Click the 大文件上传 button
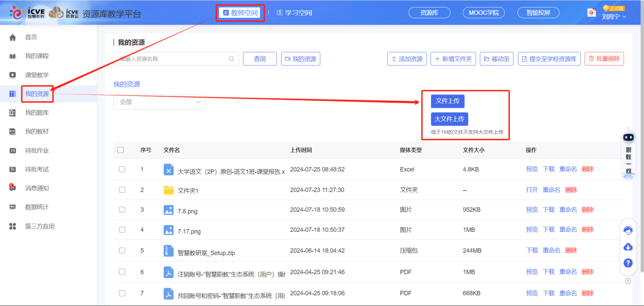Viewport: 644px width, 306px height. click(x=449, y=119)
